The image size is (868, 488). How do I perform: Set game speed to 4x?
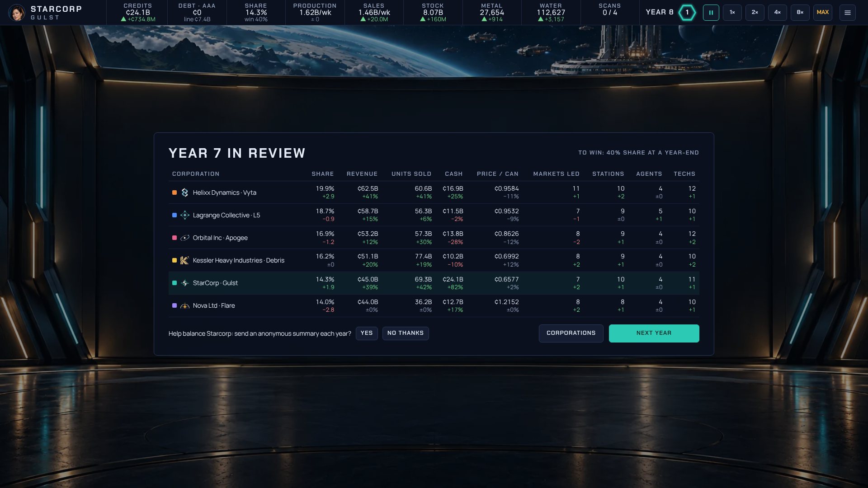[778, 13]
